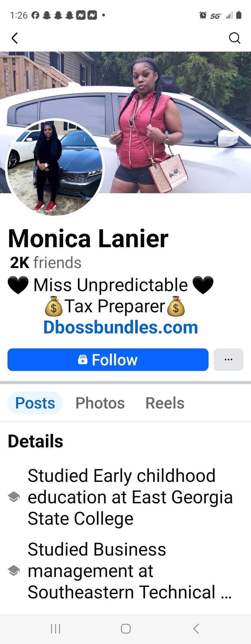Tap the Follow button
This screenshot has width=251, height=644.
click(x=108, y=360)
